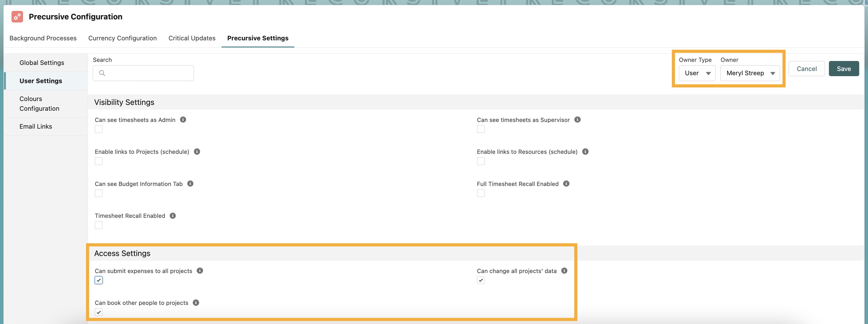Click the Access Settings section heading
The width and height of the screenshot is (868, 324).
(x=122, y=253)
